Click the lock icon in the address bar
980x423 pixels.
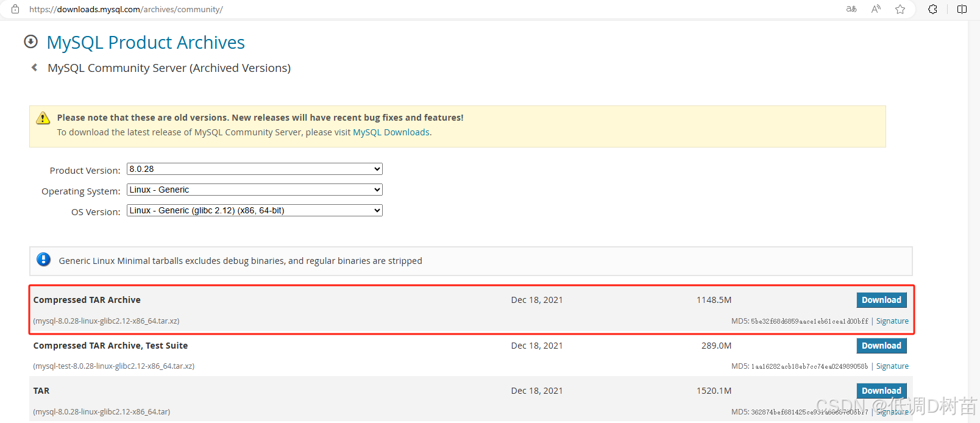pyautogui.click(x=15, y=9)
